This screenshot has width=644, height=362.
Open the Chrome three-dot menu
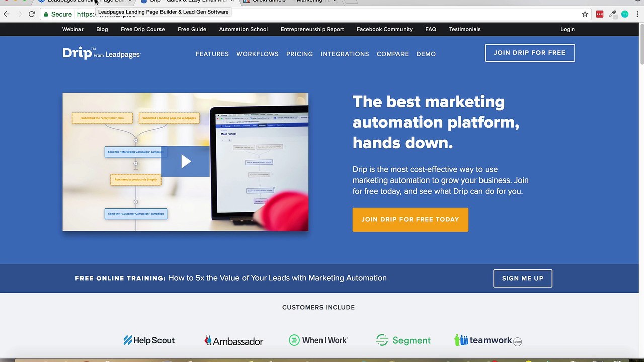636,14
